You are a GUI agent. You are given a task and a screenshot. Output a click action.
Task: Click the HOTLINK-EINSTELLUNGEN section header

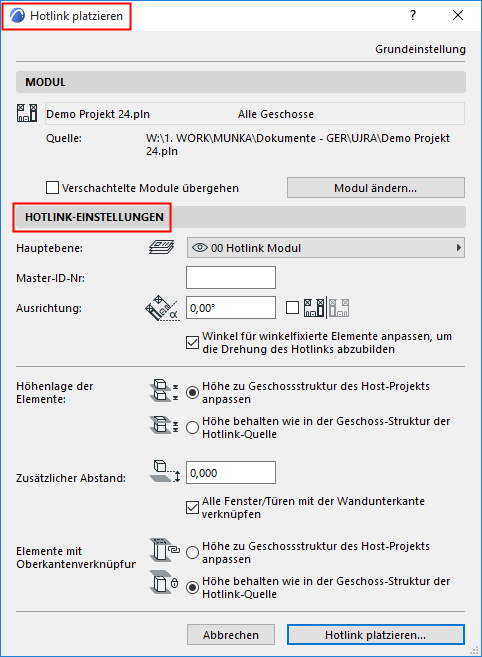tap(241, 217)
